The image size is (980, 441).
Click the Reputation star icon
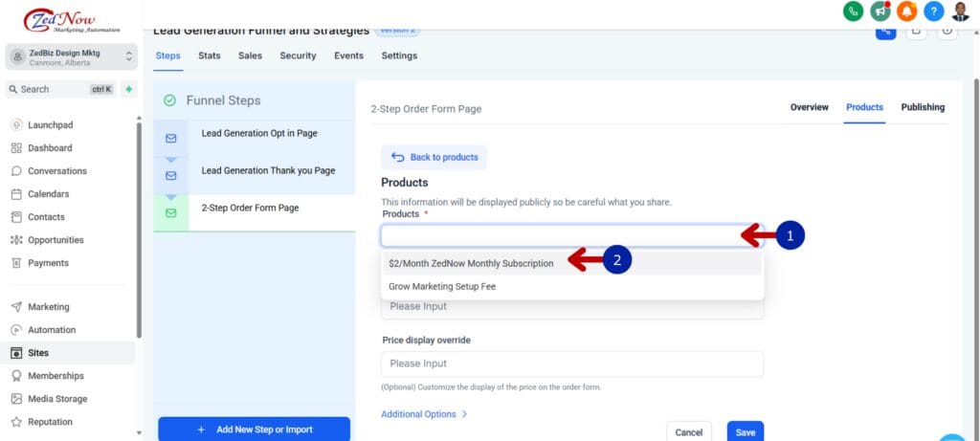pyautogui.click(x=17, y=422)
